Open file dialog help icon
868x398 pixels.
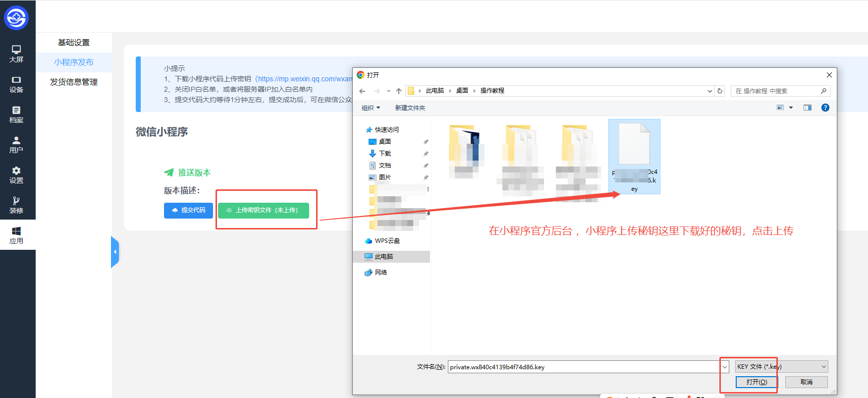click(x=825, y=108)
